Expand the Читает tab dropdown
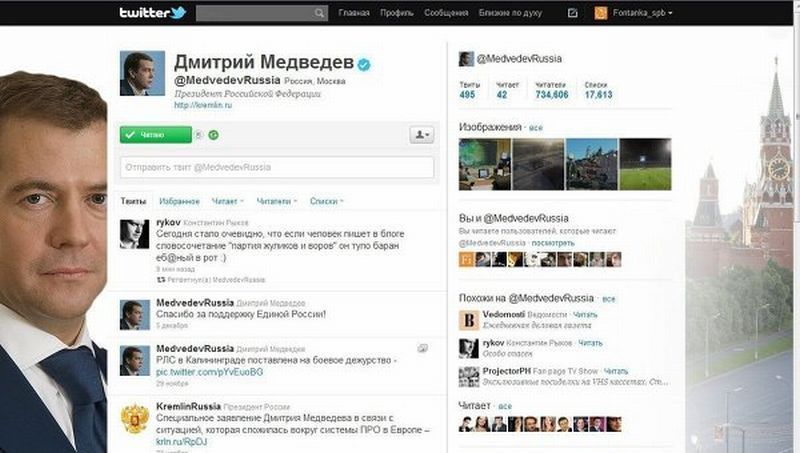The image size is (800, 453). (x=228, y=201)
